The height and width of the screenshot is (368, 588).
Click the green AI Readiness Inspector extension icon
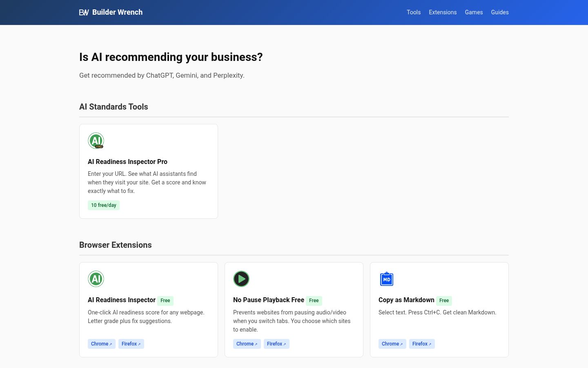96,279
